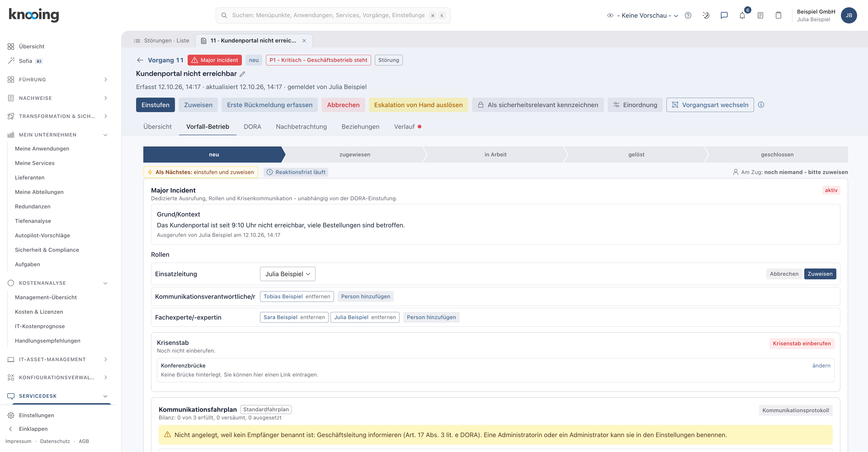This screenshot has height=452, width=868.
Task: Open Sofia KI assistant
Action: [25, 61]
